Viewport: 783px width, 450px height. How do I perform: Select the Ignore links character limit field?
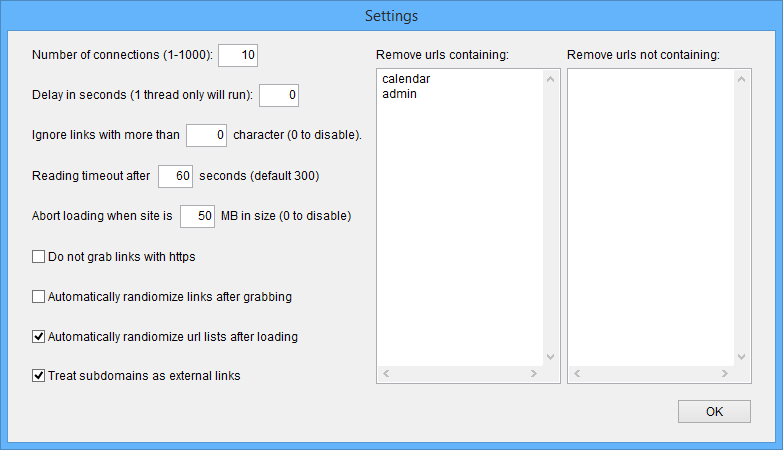(x=206, y=135)
